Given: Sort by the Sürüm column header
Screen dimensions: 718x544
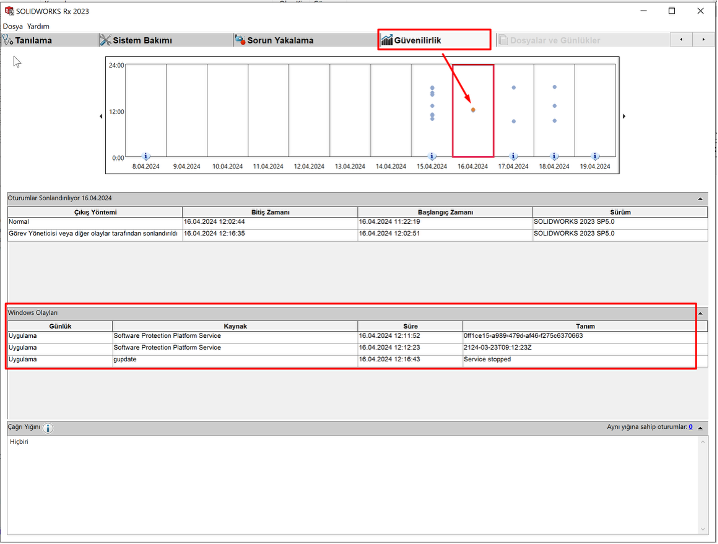Looking at the screenshot, I should (620, 212).
